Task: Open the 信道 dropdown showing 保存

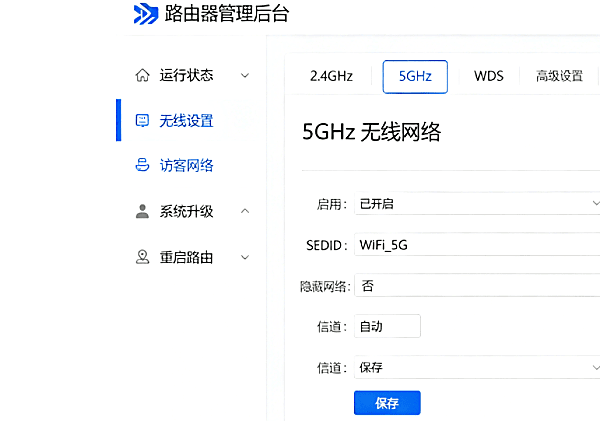Action: click(477, 367)
